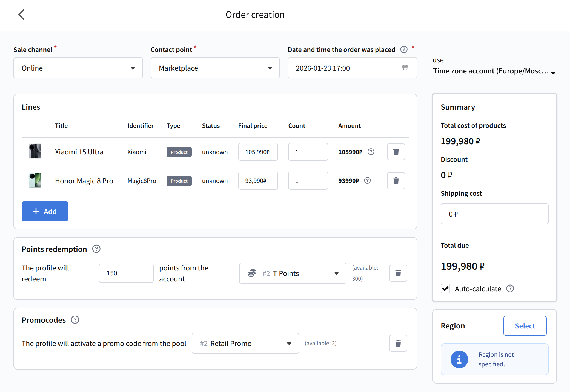Open the T-Points account dropdown
The width and height of the screenshot is (570, 392).
tap(293, 273)
